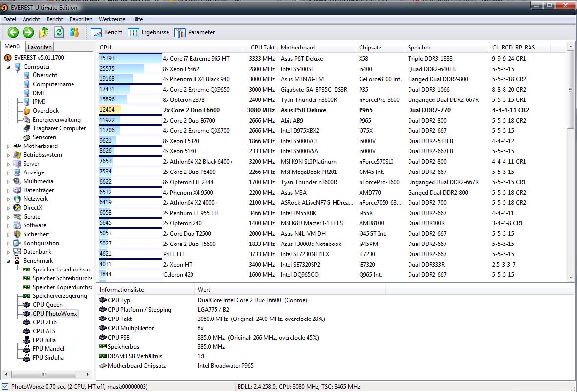Select the Energieverwaltung icon
This screenshot has height=392, width=577.
pyautogui.click(x=26, y=120)
